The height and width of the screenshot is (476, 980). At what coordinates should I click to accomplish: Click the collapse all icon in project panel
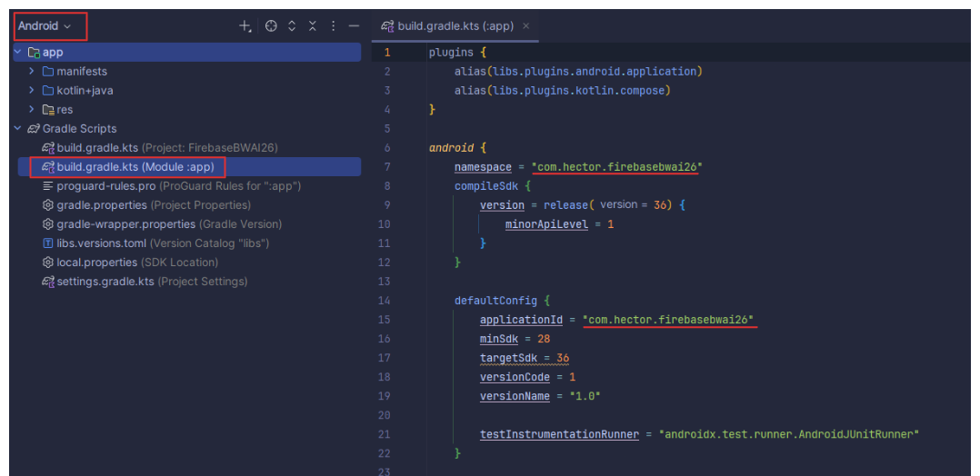coord(313,26)
